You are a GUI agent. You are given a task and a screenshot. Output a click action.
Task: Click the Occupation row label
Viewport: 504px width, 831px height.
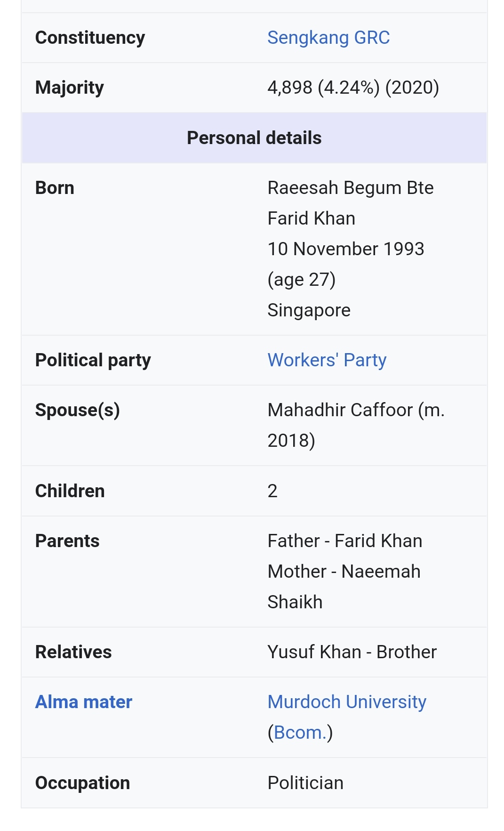[82, 783]
